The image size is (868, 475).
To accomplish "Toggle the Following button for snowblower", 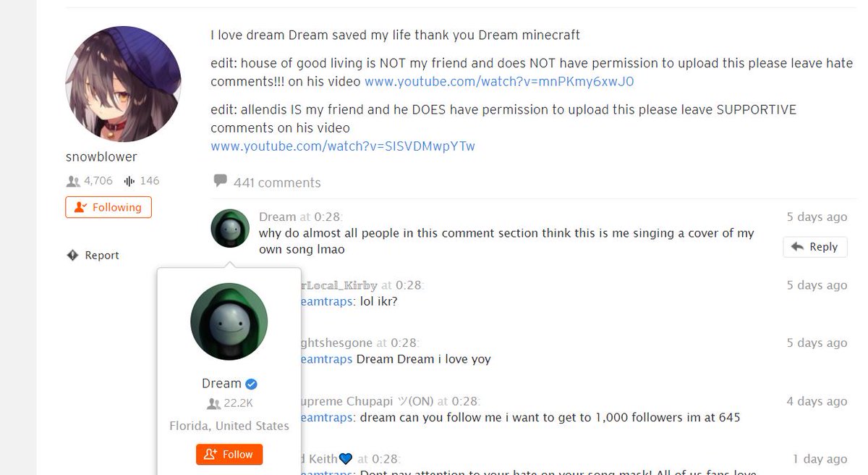I will tap(109, 207).
